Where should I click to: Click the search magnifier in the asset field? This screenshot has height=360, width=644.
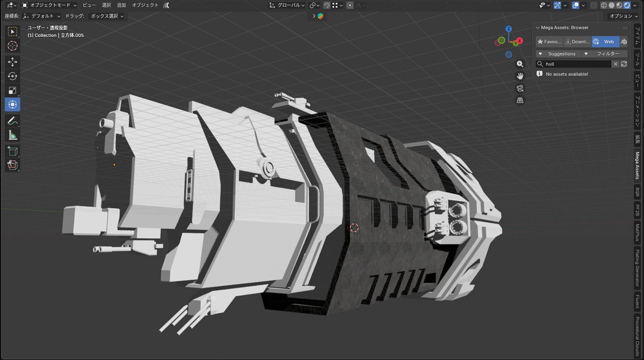point(540,64)
